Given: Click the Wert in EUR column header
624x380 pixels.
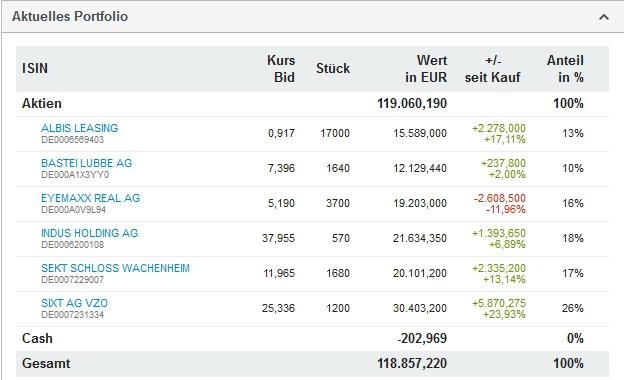Looking at the screenshot, I should (x=426, y=69).
